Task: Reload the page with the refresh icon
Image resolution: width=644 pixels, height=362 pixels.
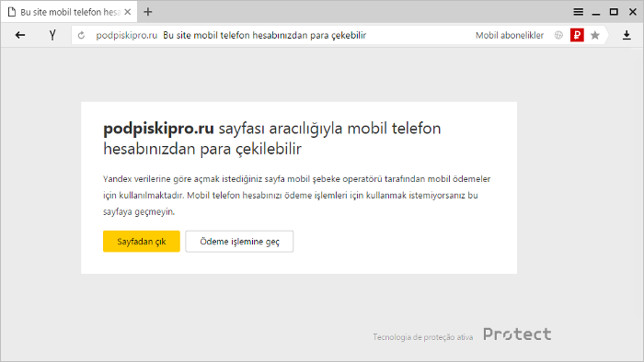Action: click(81, 36)
